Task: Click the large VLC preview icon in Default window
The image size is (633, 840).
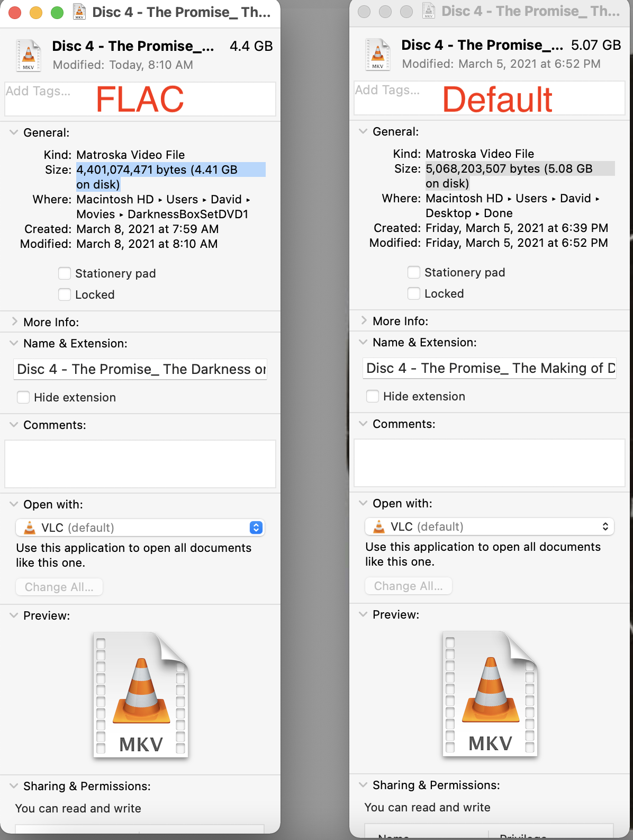Action: point(490,693)
